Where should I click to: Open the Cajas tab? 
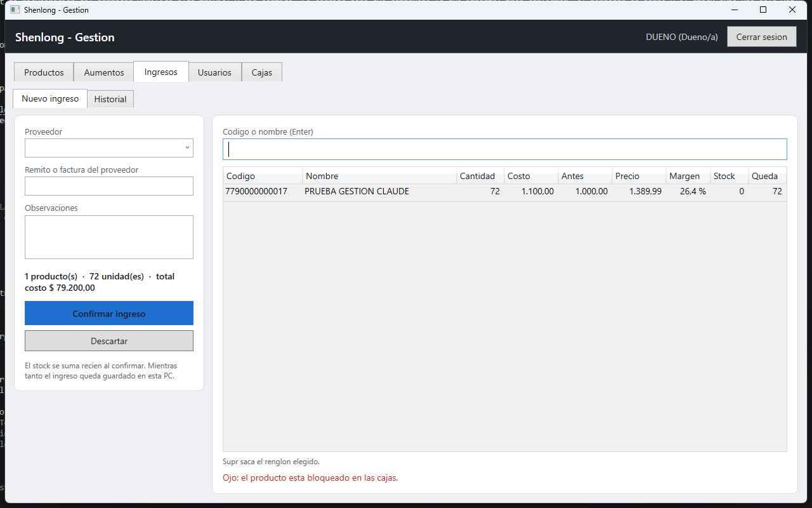pyautogui.click(x=262, y=72)
